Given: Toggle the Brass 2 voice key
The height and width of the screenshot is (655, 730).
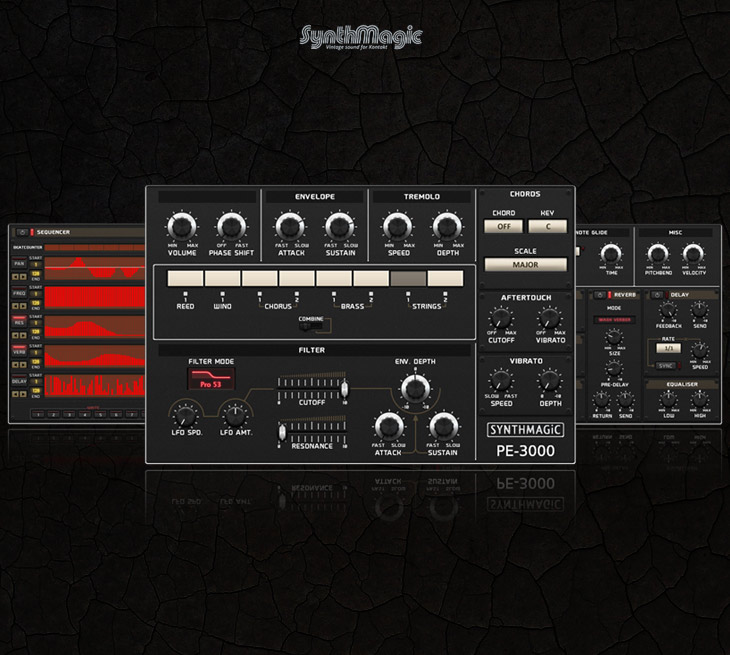Looking at the screenshot, I should click(371, 278).
